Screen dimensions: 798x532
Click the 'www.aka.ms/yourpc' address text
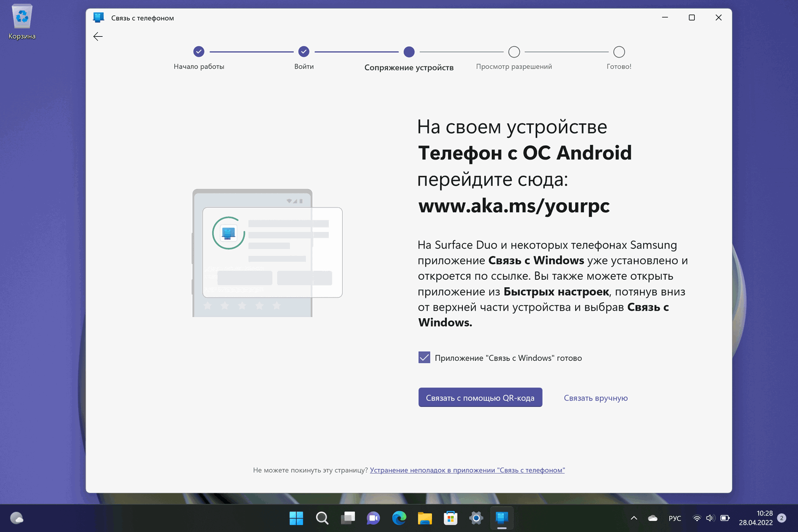[514, 206]
